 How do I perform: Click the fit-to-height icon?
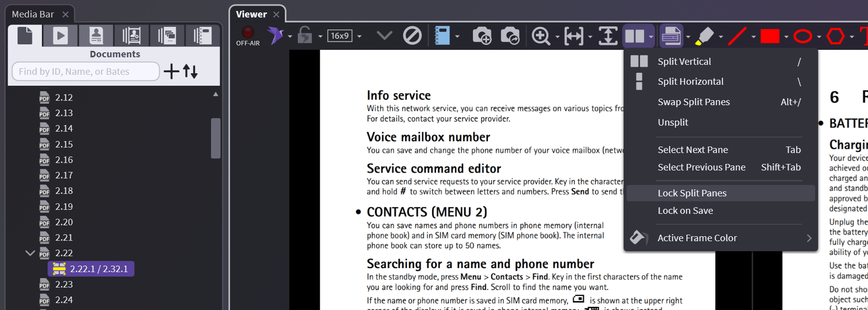click(608, 36)
